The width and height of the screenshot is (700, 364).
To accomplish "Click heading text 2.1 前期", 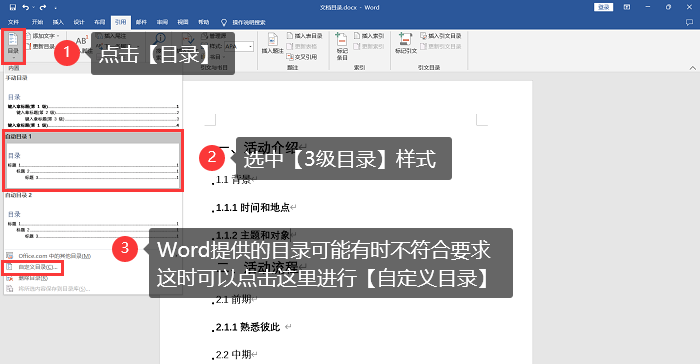I will [234, 300].
